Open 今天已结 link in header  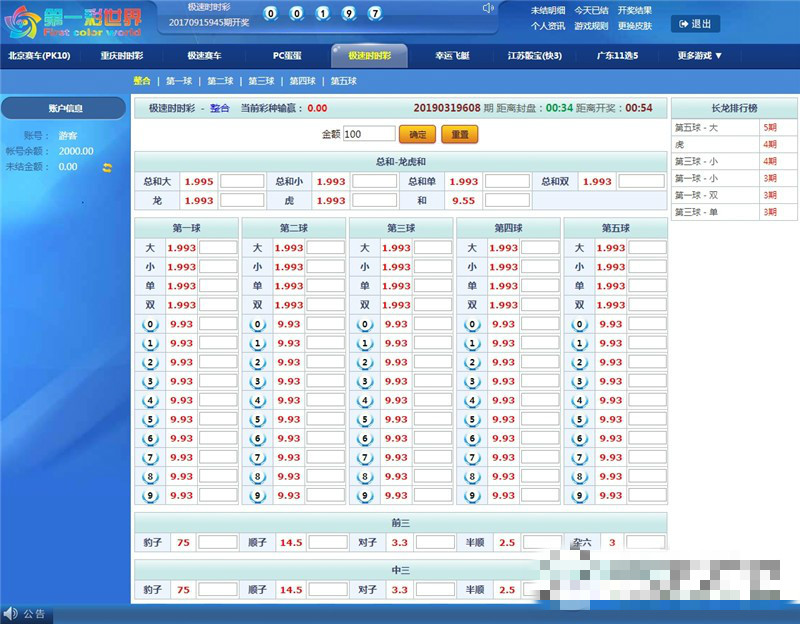pos(591,10)
